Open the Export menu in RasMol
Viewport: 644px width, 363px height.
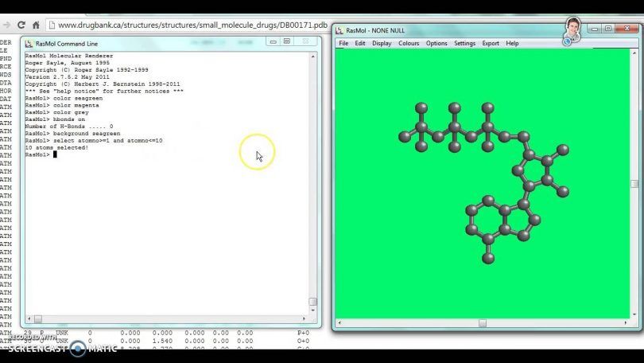click(491, 43)
